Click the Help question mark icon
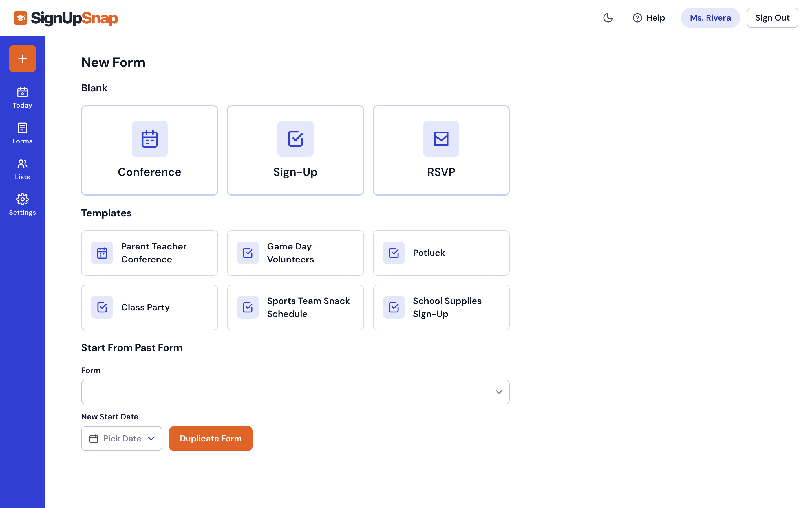This screenshot has width=812, height=508. [637, 18]
